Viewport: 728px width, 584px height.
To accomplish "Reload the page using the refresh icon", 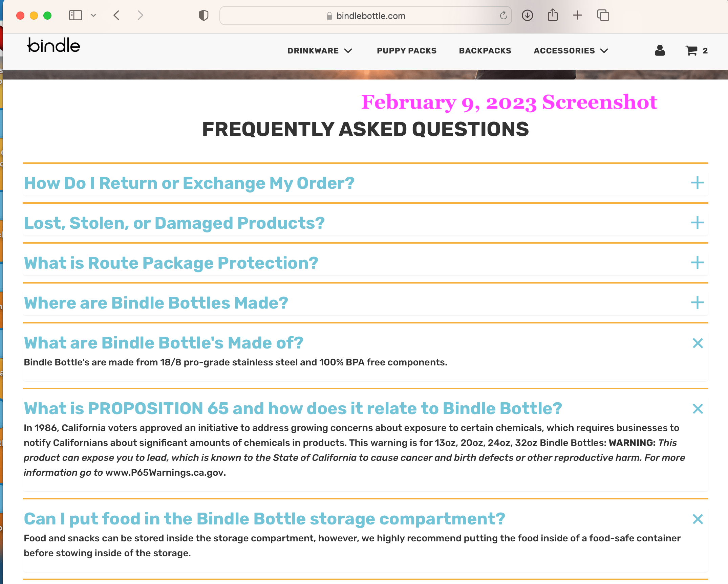I will (x=503, y=15).
